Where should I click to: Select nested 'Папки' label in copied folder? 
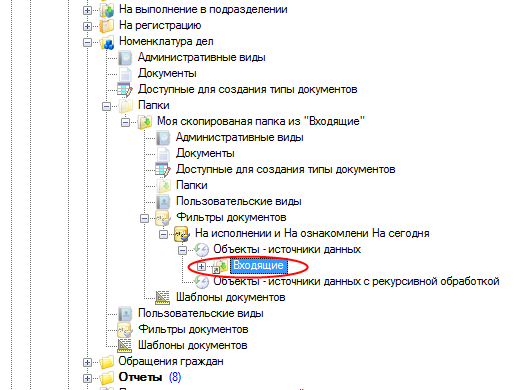(192, 186)
